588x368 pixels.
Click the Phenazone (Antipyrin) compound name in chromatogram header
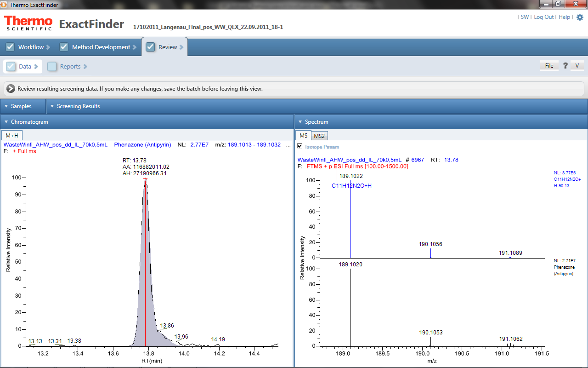point(143,144)
